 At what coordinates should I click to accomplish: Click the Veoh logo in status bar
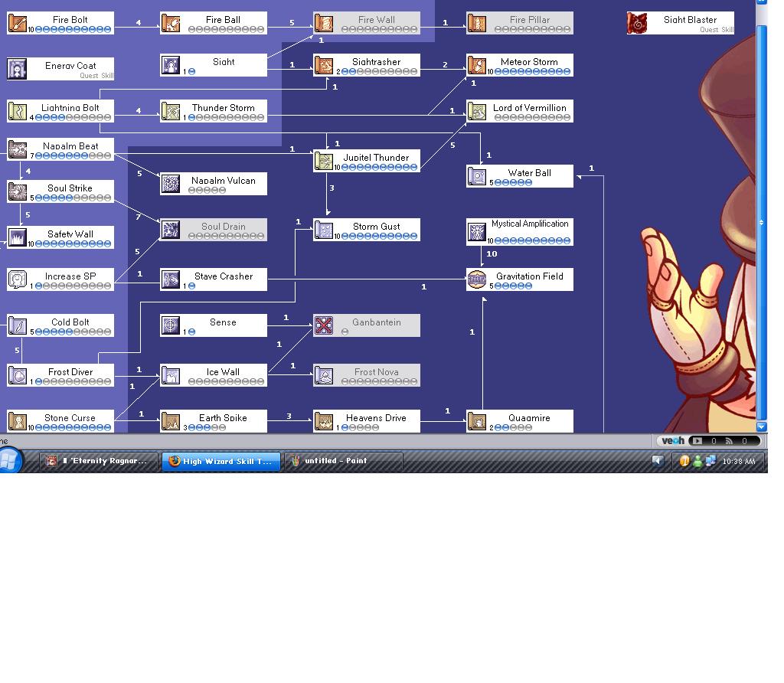[x=672, y=440]
